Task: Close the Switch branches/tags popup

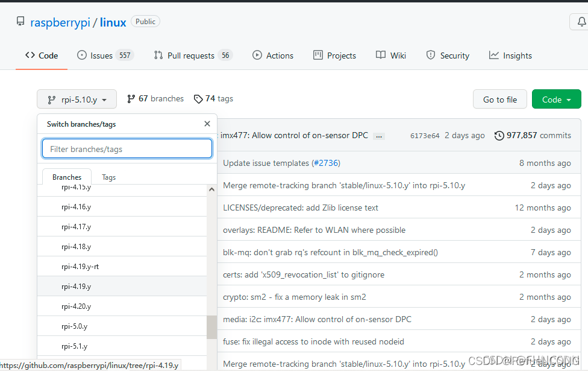Action: 207,124
